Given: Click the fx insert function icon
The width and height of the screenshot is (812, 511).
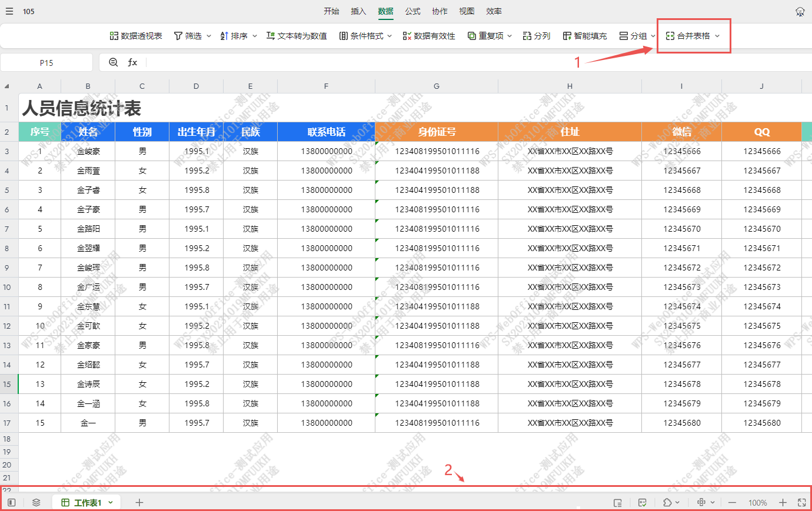Looking at the screenshot, I should (x=132, y=62).
